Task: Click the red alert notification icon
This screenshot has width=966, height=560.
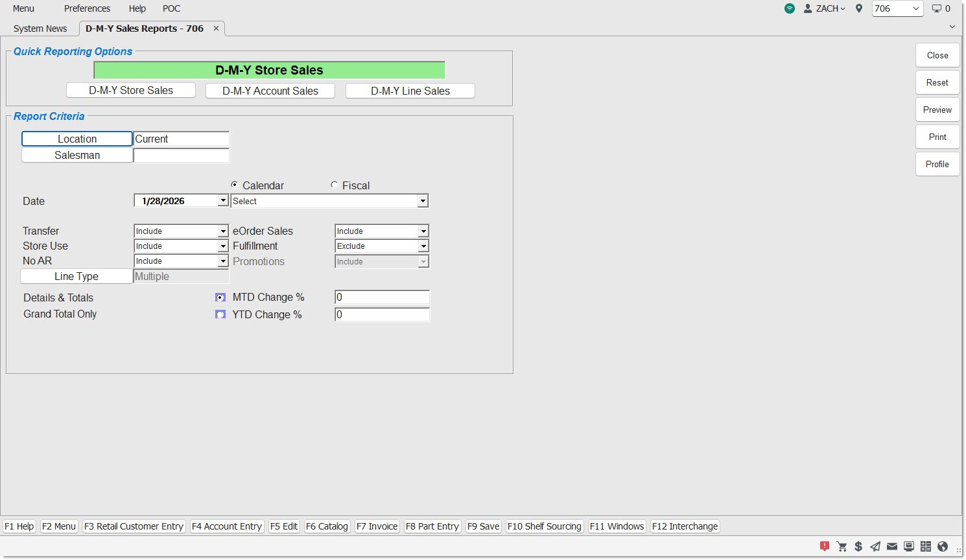Action: 825,546
